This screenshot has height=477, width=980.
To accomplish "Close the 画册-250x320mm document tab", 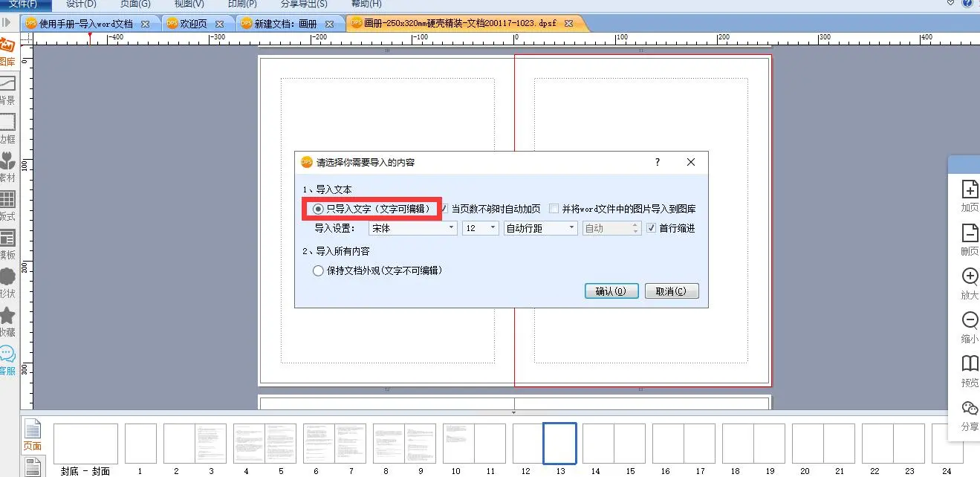I will 568,24.
